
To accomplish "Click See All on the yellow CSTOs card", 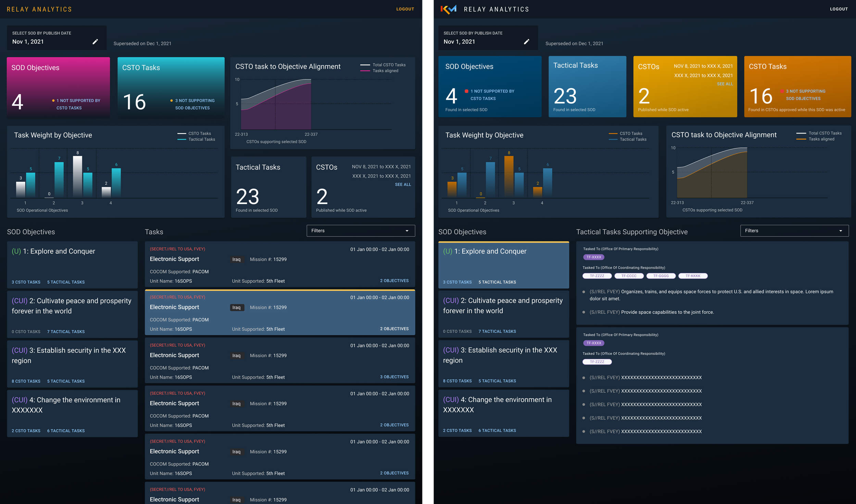I will (725, 84).
